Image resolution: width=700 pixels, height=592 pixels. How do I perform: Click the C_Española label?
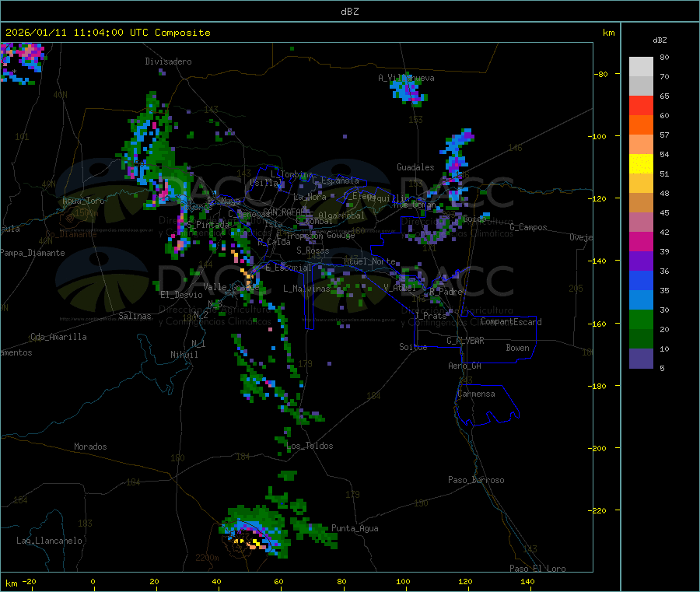336,180
